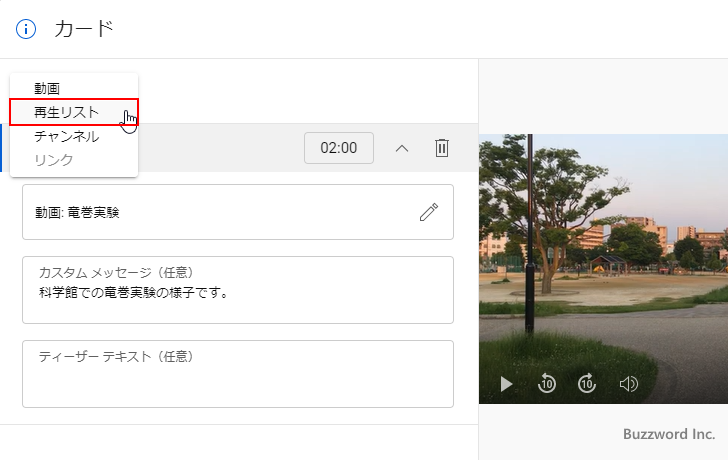Collapse the card with the up chevron
Viewport: 728px width, 460px height.
[402, 149]
